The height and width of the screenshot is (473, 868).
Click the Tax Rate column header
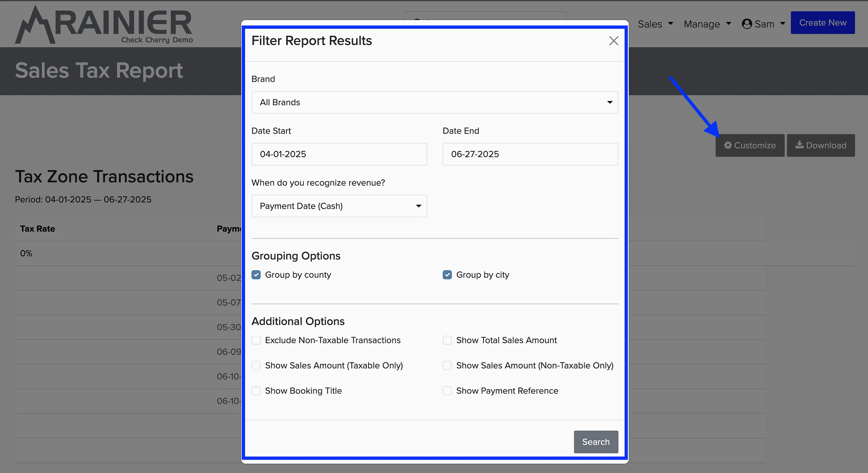pos(37,228)
